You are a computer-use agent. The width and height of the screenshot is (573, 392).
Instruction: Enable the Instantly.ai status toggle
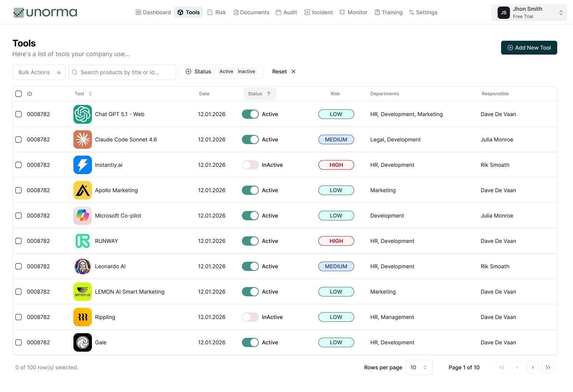click(250, 165)
